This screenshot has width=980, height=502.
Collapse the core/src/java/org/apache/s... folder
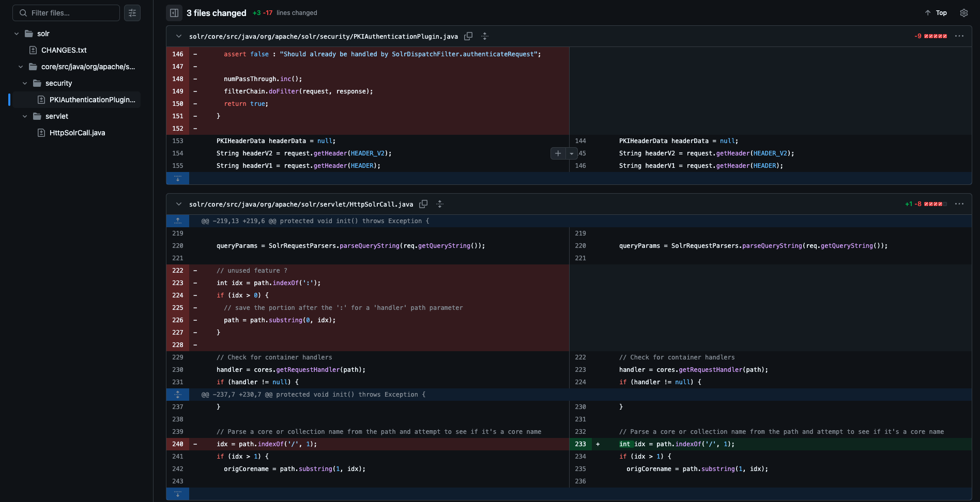point(21,67)
